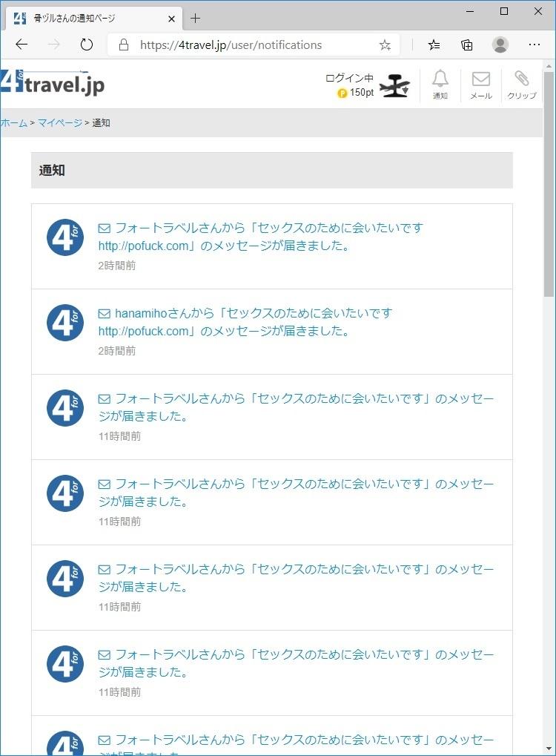This screenshot has width=556, height=756.
Task: Open the クリップ paperclip icon
Action: [x=521, y=85]
